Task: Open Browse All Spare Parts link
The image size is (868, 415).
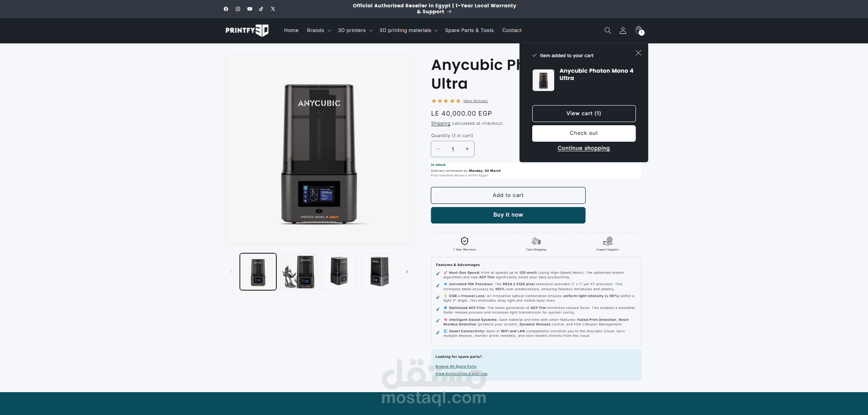Action: point(456,367)
